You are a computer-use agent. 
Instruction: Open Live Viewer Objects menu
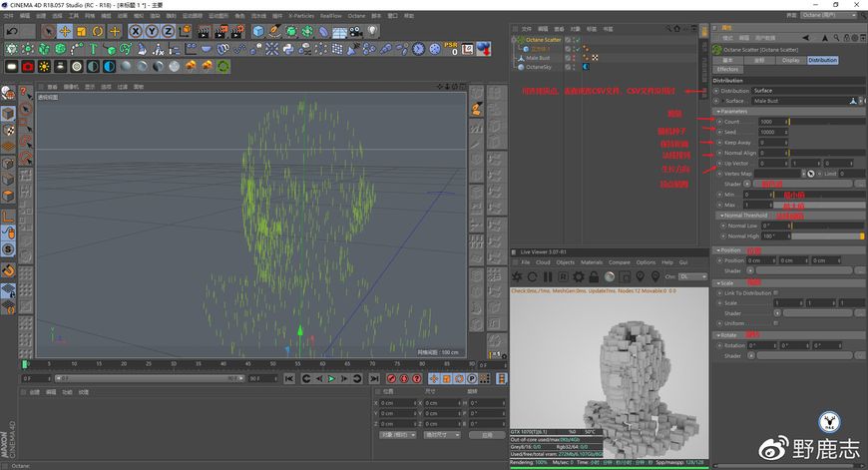[565, 262]
